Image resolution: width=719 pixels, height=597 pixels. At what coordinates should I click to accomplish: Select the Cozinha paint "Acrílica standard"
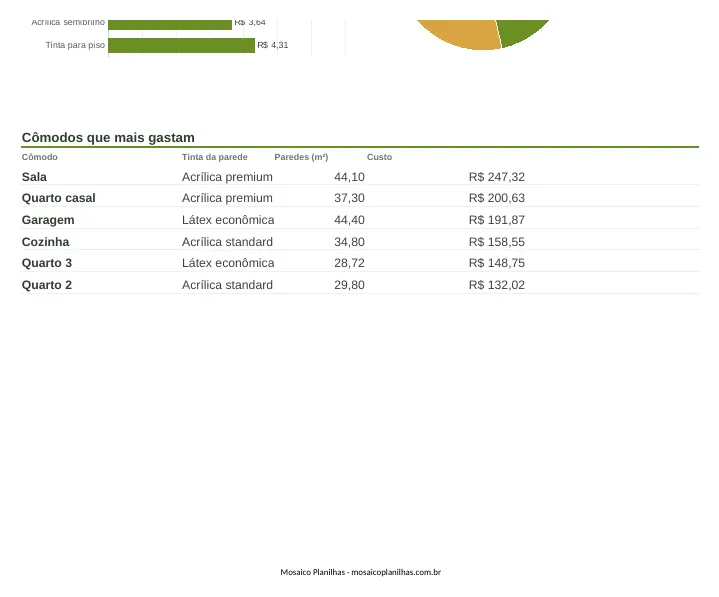click(227, 242)
